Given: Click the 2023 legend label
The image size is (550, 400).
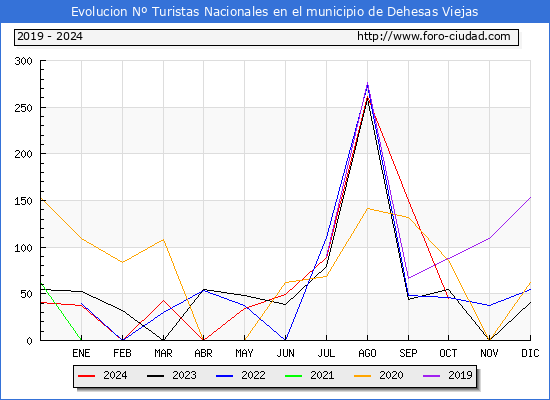Looking at the screenshot, I should [x=184, y=375].
